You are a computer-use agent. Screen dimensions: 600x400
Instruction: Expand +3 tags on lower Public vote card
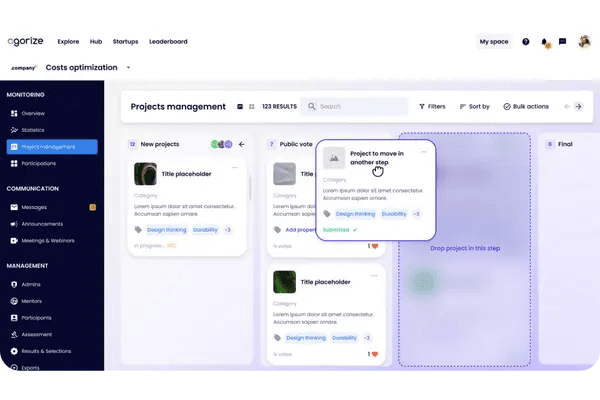[x=367, y=338]
